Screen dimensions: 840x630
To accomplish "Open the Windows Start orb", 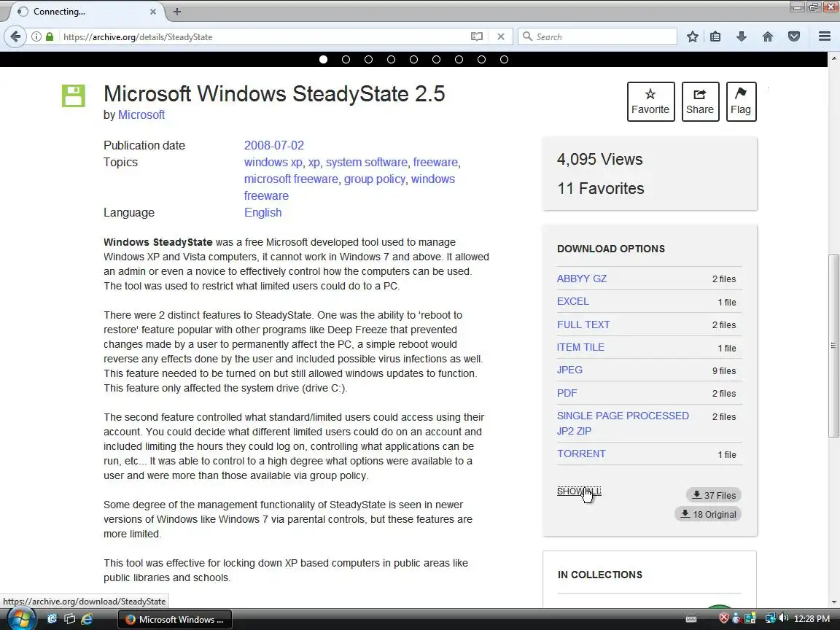I will [21, 619].
